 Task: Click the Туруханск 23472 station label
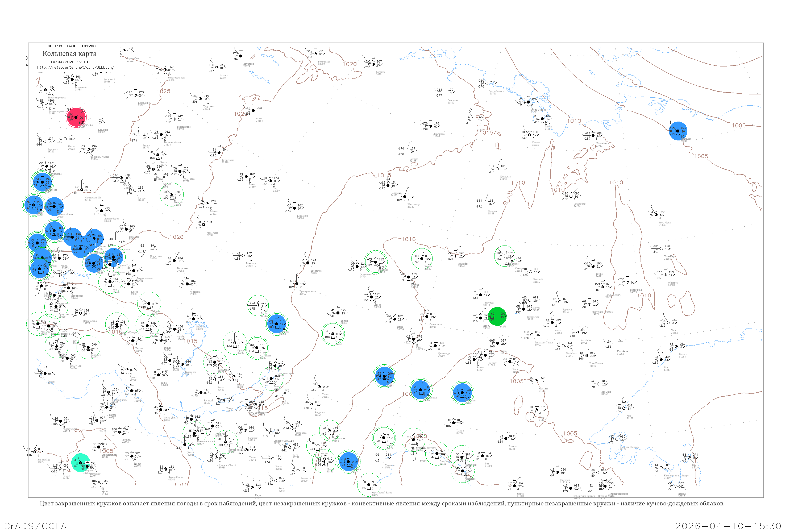(209, 107)
